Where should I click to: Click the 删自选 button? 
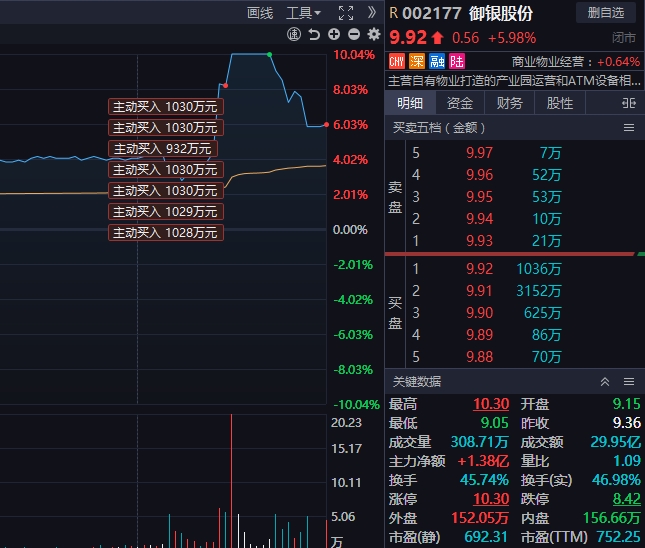[606, 13]
